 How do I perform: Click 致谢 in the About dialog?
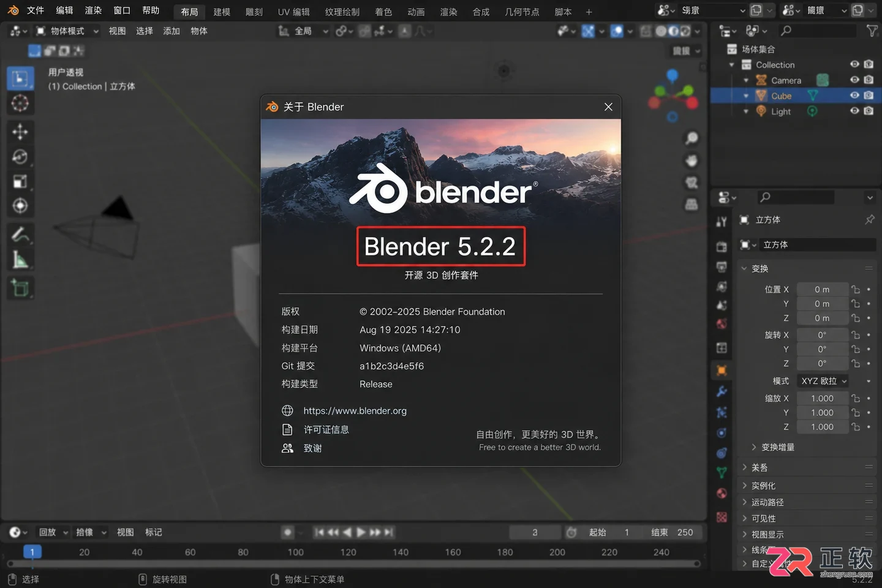click(x=312, y=448)
